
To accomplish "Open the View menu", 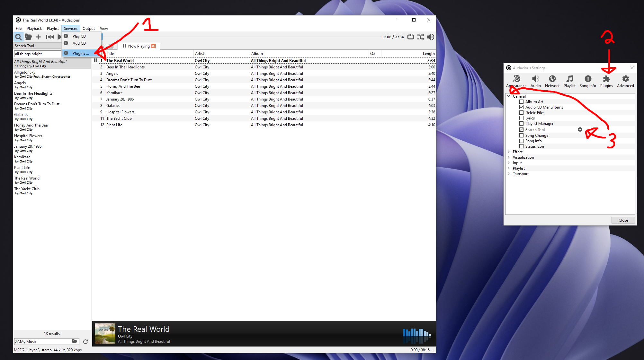I will (104, 29).
